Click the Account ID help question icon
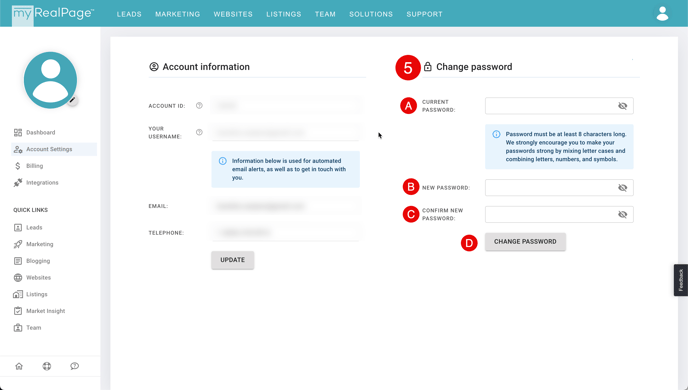 tap(199, 106)
